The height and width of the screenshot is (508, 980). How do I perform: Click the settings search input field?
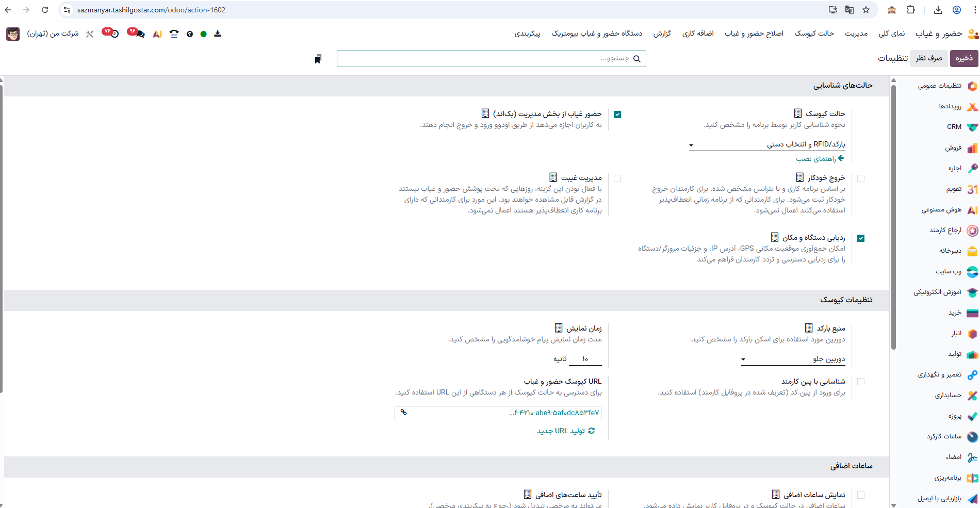(x=492, y=59)
